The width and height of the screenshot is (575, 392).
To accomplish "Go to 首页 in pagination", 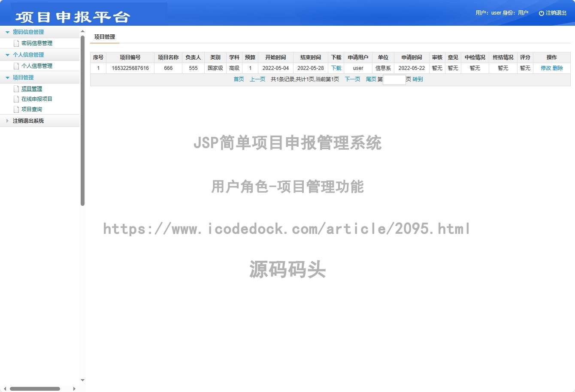I will (239, 79).
